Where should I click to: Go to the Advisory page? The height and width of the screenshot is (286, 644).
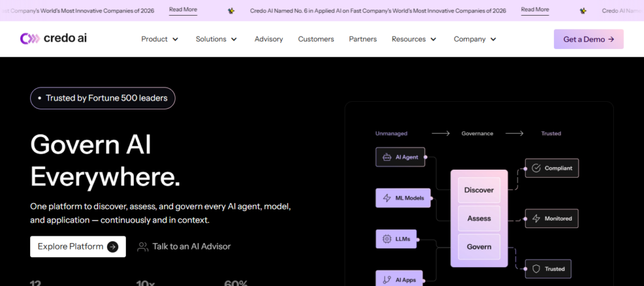point(269,39)
